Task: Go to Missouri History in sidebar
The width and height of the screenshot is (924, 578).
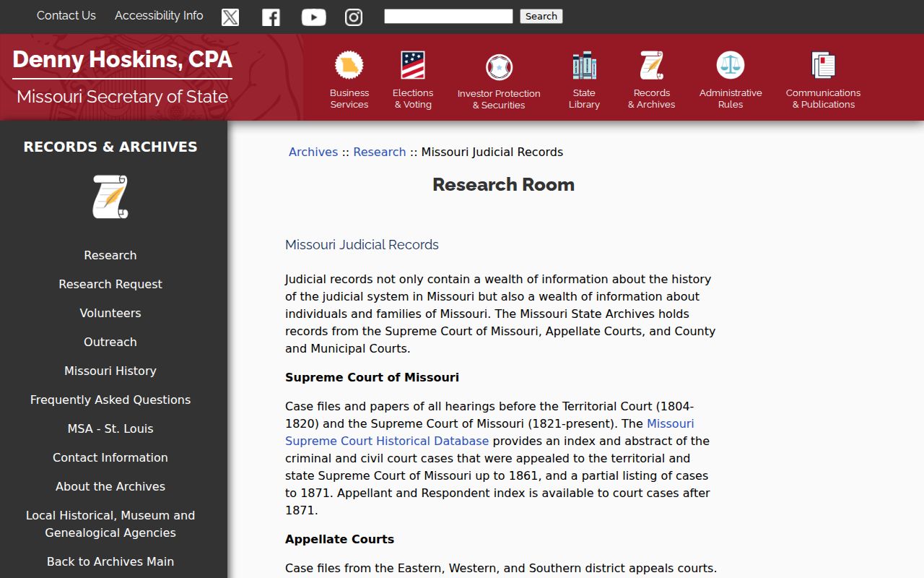Action: click(x=110, y=371)
